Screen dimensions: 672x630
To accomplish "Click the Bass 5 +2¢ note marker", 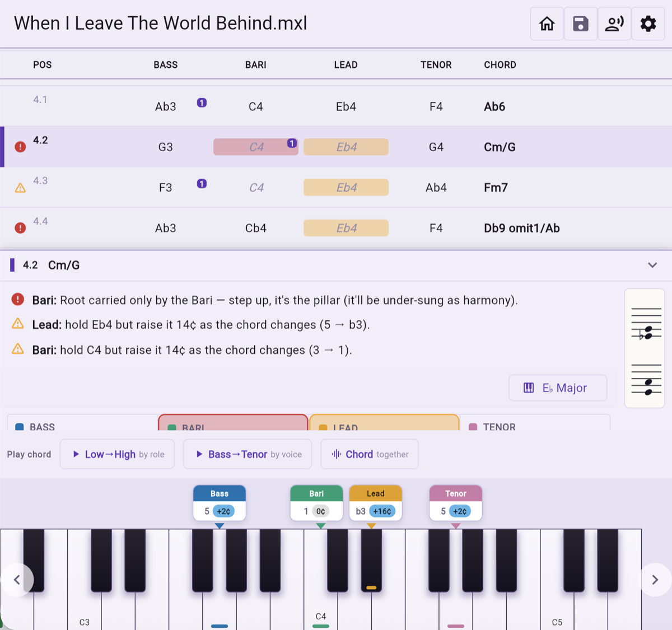I will pos(220,503).
